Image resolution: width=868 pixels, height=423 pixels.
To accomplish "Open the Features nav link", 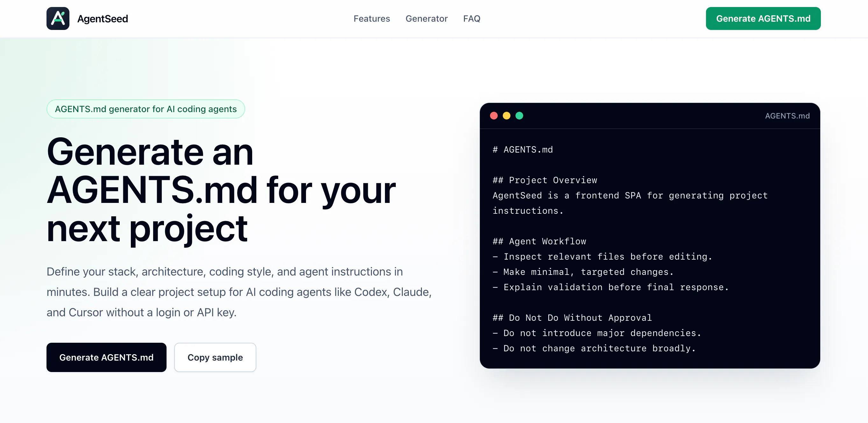I will point(372,18).
